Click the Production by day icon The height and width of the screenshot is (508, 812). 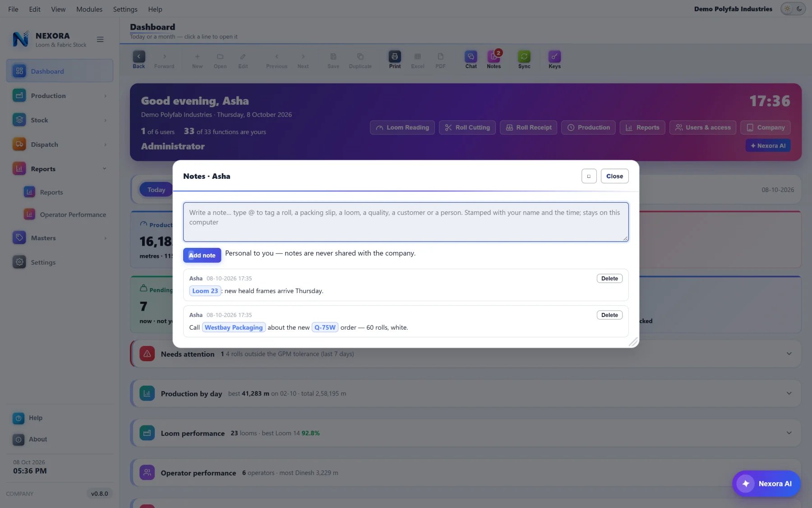pyautogui.click(x=147, y=394)
